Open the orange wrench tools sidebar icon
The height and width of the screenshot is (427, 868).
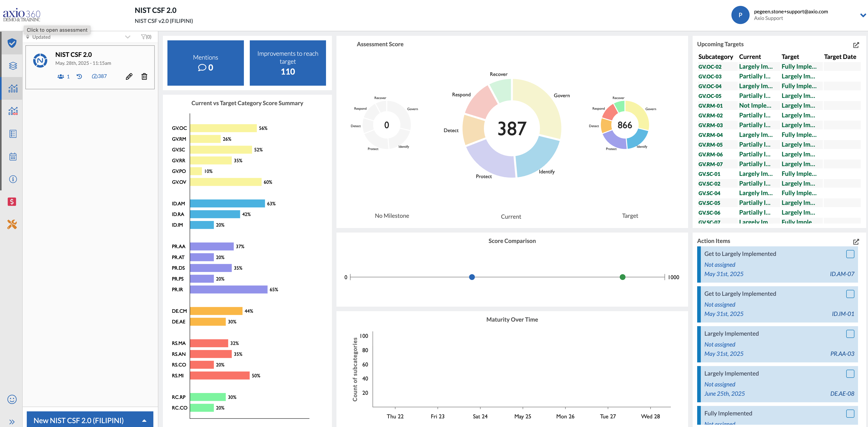12,224
